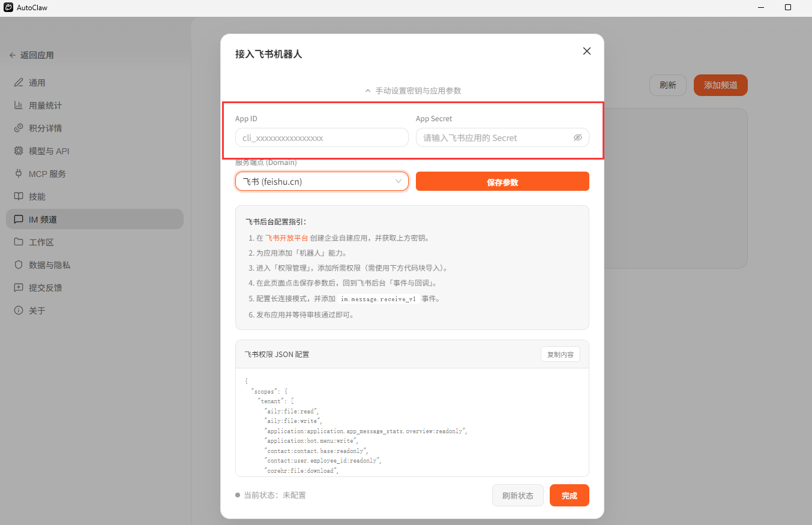Click the 提交反馈 icon in sidebar
Screen dimensions: 812x525
(19, 288)
